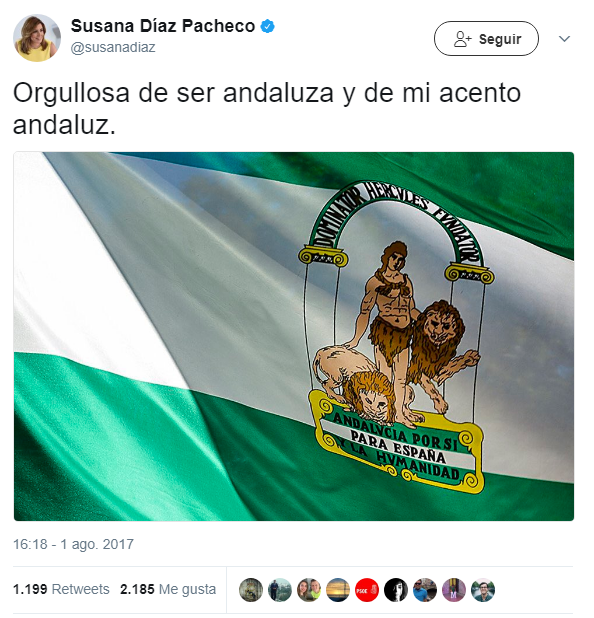
Task: Click the red PSOE liker avatar
Action: [x=367, y=590]
